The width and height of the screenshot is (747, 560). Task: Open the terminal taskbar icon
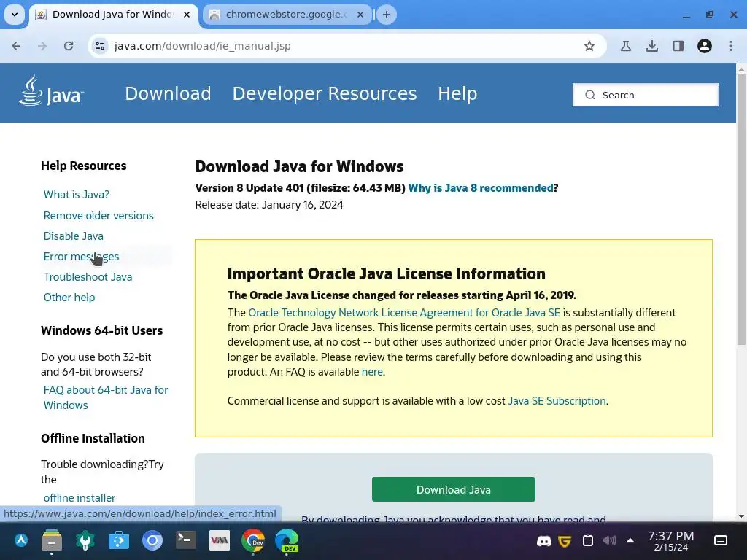tap(186, 540)
